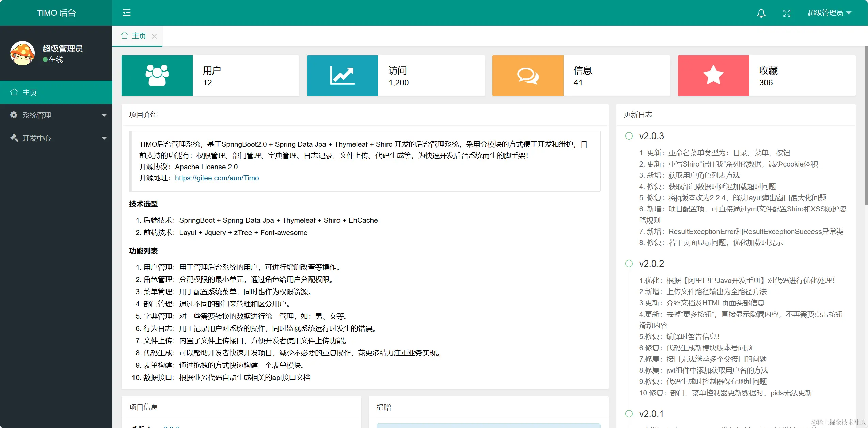
Task: Open the notification bell
Action: pos(761,13)
